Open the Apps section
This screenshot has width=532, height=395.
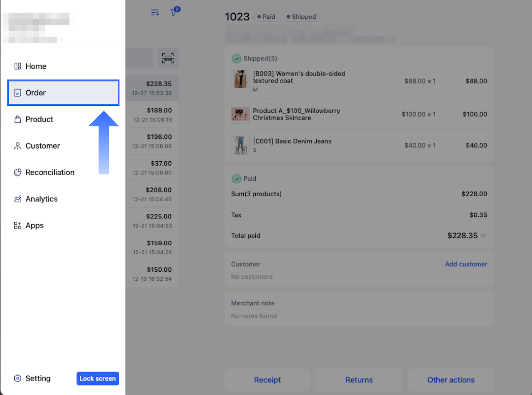(63, 225)
